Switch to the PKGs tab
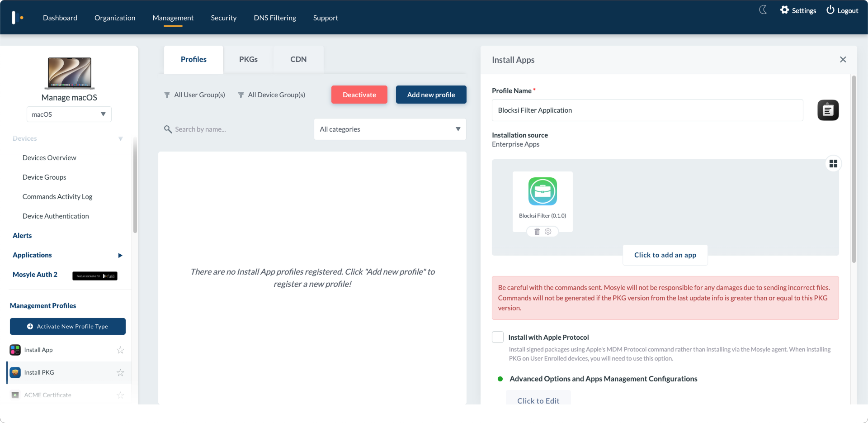The height and width of the screenshot is (423, 868). click(x=248, y=60)
